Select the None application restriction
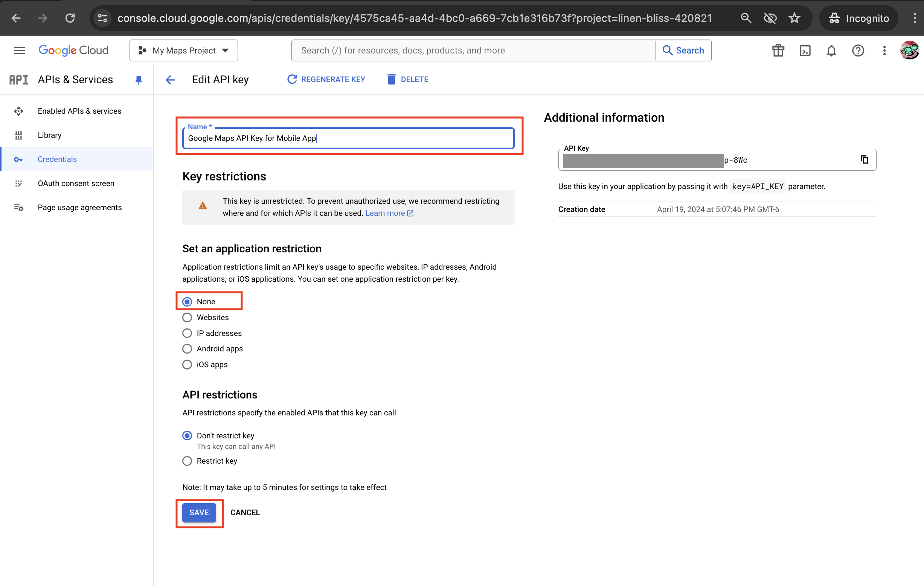The height and width of the screenshot is (586, 924). 187,302
